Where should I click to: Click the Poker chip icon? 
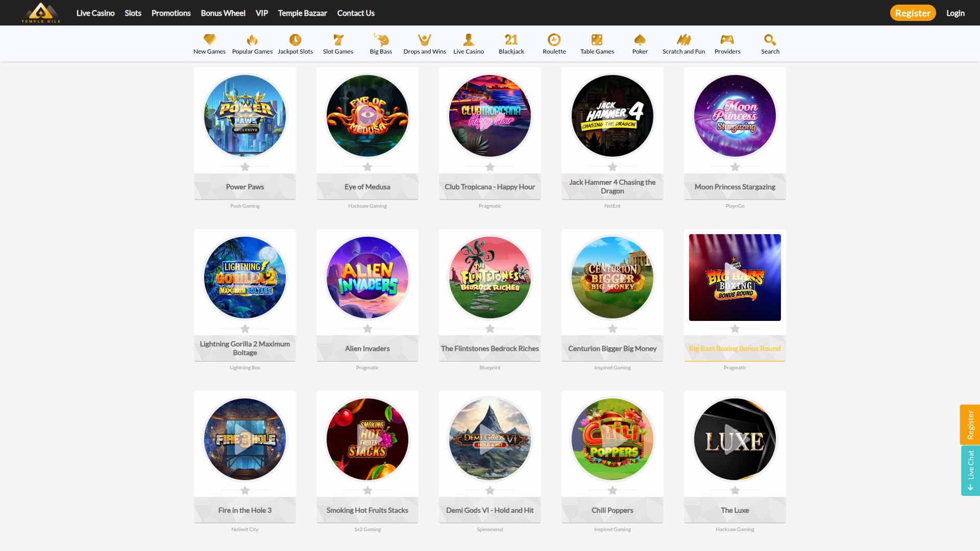point(640,39)
